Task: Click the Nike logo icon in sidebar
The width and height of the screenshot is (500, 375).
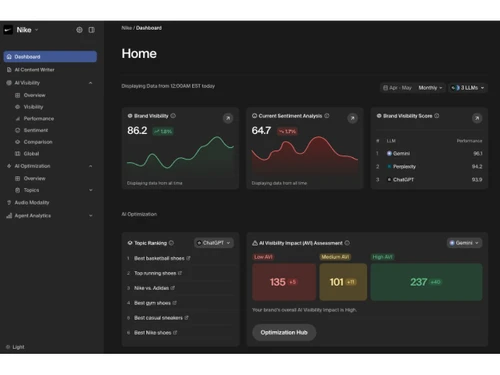Action: coord(8,30)
